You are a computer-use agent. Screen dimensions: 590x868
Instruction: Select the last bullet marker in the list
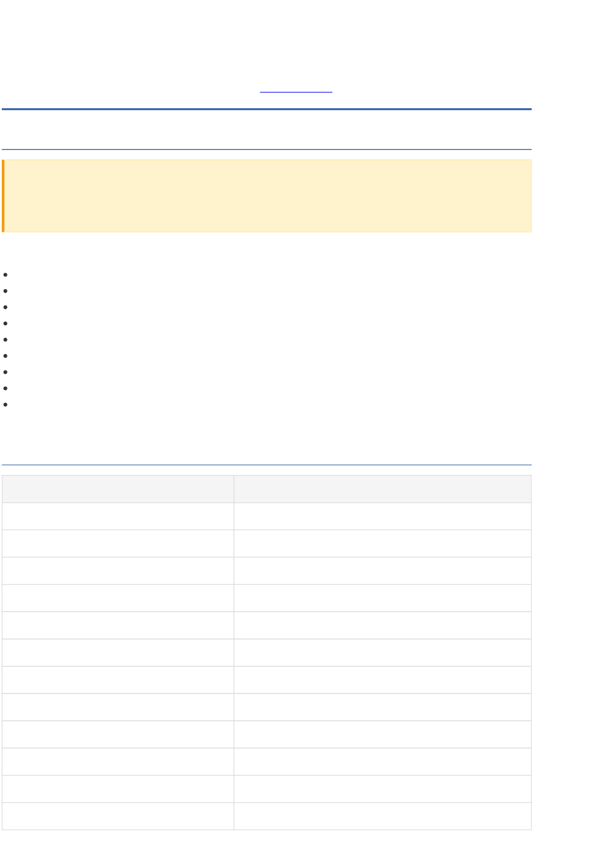tap(5, 404)
